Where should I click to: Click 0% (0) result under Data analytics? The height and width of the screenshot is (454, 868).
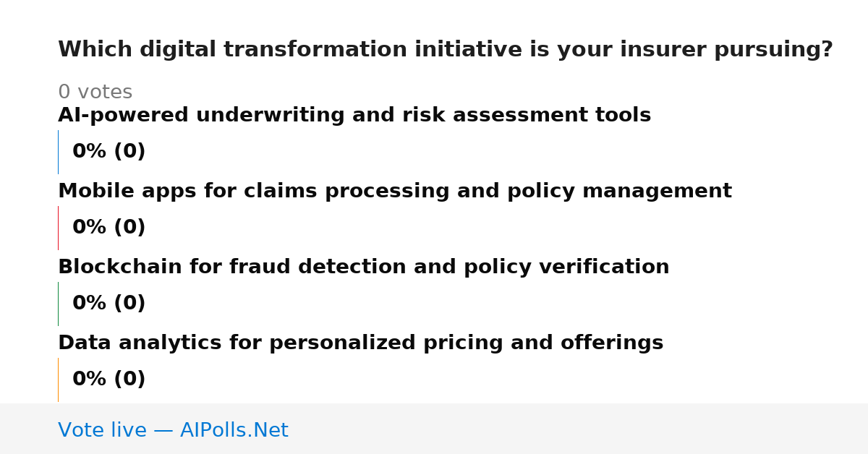click(x=109, y=380)
